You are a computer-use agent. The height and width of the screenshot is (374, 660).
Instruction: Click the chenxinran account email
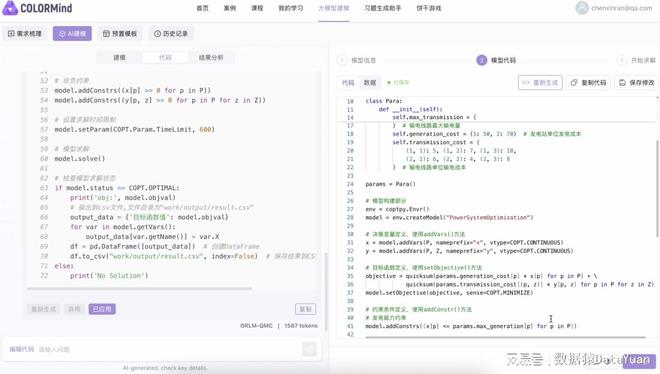pyautogui.click(x=622, y=8)
